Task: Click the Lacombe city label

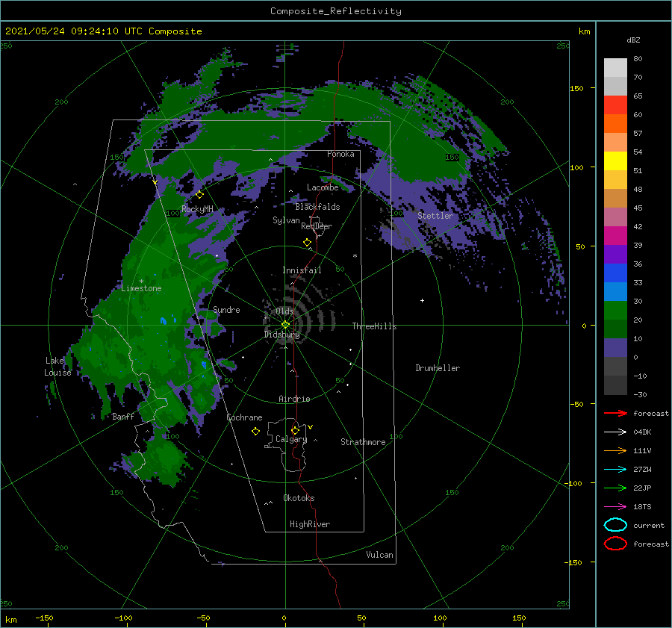Action: 323,187
